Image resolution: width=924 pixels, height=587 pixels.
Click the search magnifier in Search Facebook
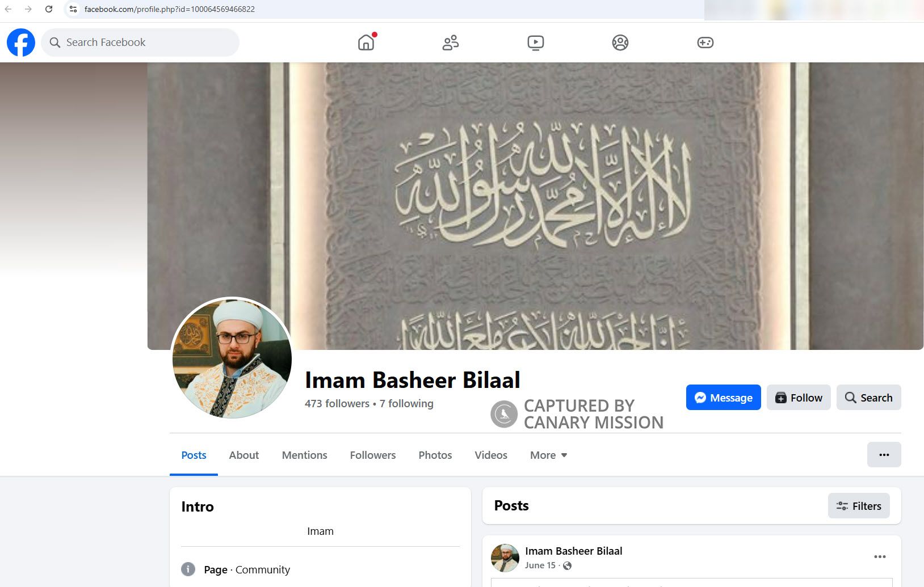pos(54,42)
